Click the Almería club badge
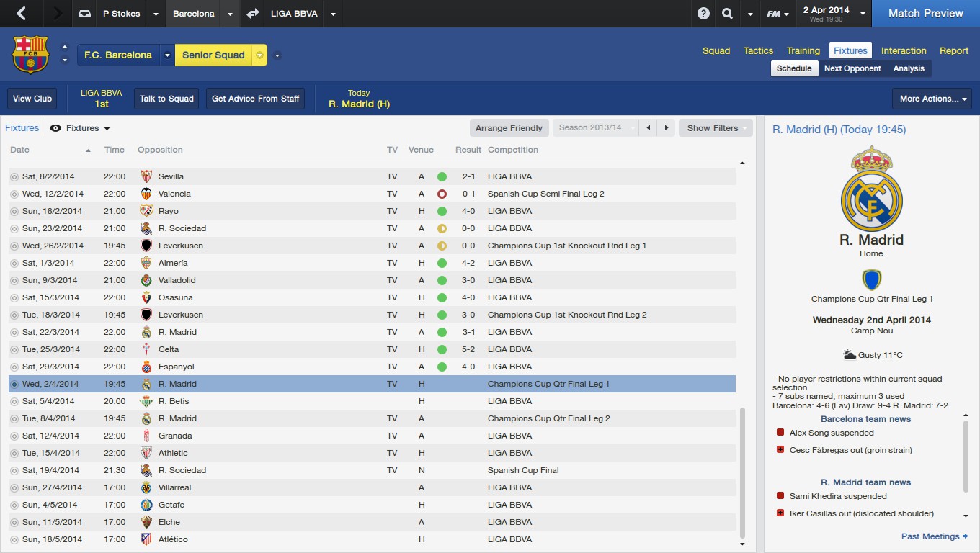The width and height of the screenshot is (980, 553). [x=146, y=263]
